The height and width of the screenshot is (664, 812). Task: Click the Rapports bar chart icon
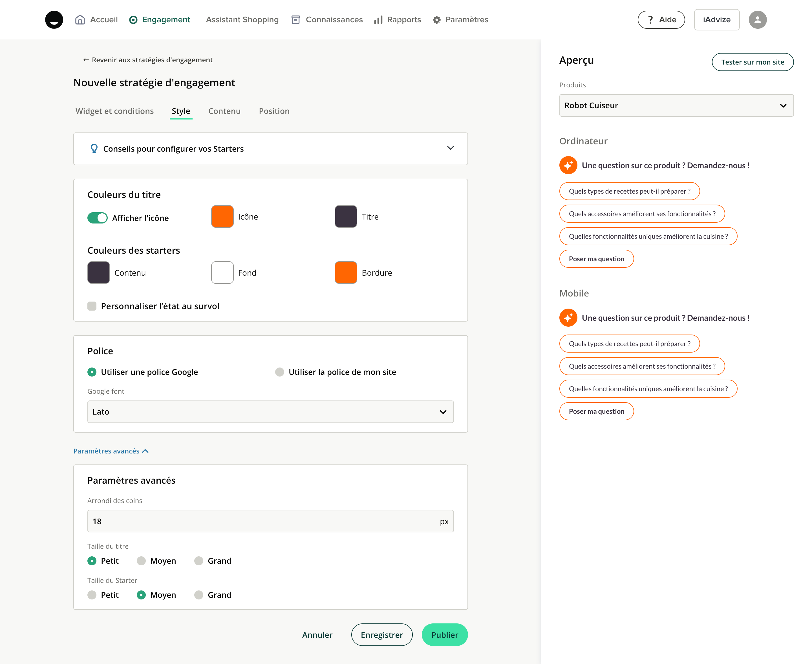coord(378,20)
